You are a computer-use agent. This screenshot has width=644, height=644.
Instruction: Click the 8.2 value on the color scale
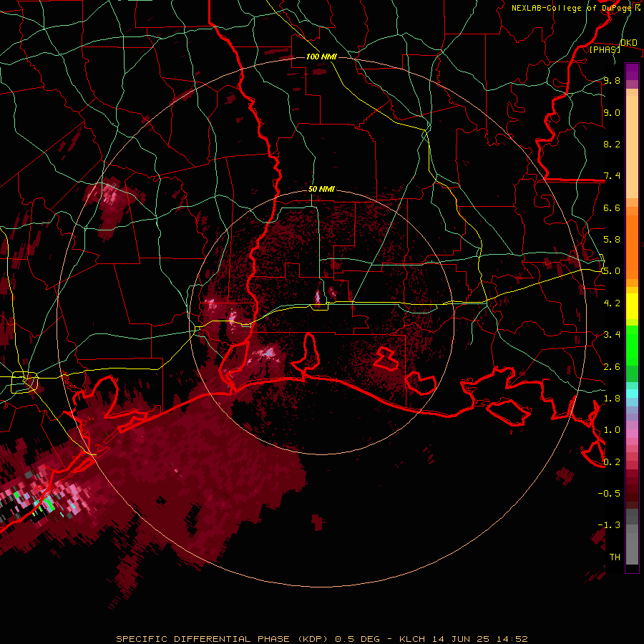point(612,144)
